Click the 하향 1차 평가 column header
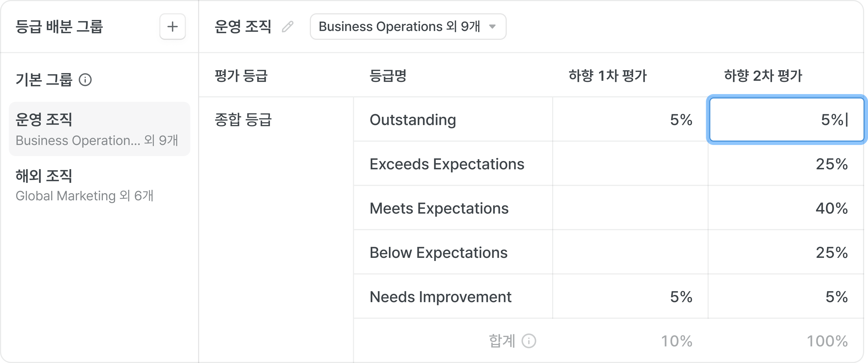This screenshot has width=868, height=363. click(x=607, y=76)
